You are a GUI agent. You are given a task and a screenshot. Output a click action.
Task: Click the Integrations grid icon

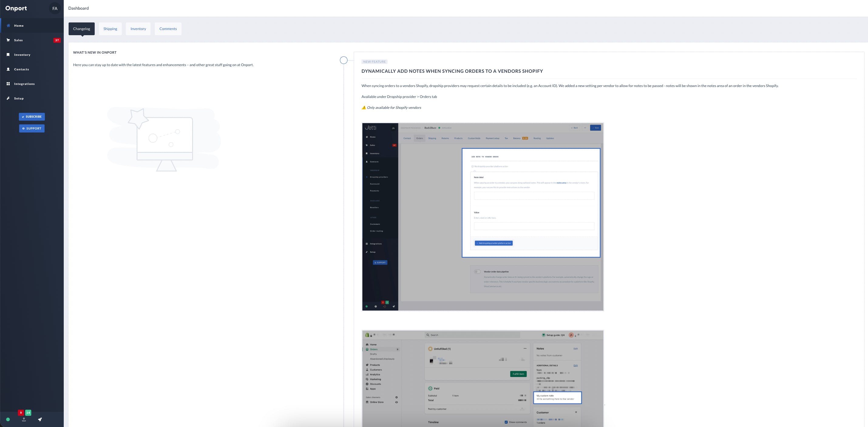pos(8,84)
